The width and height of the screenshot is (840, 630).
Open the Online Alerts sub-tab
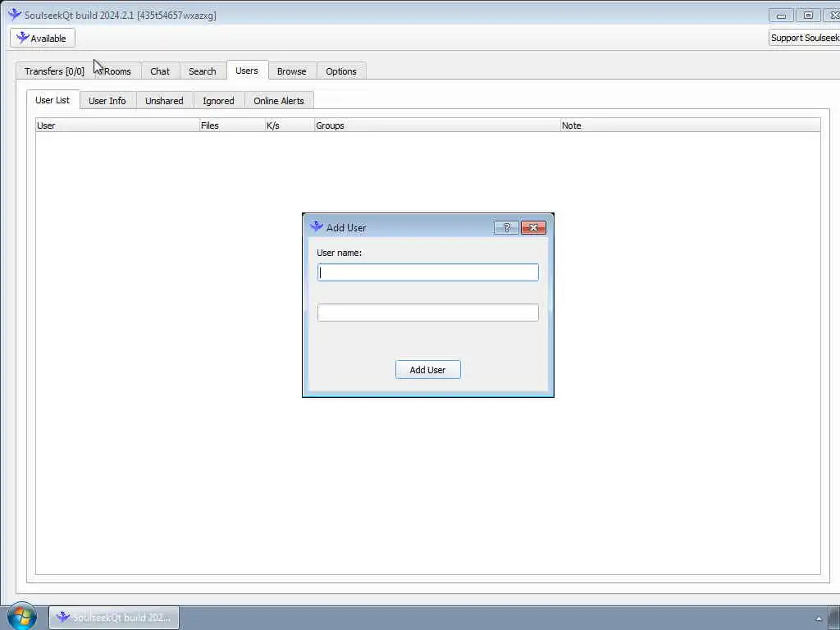[279, 101]
